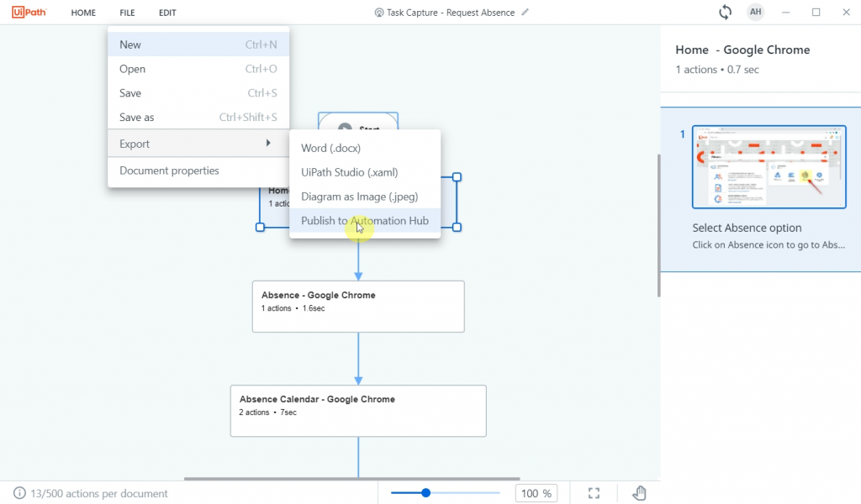This screenshot has height=504, width=861.
Task: Click the Start node on the diagram
Action: click(x=358, y=121)
